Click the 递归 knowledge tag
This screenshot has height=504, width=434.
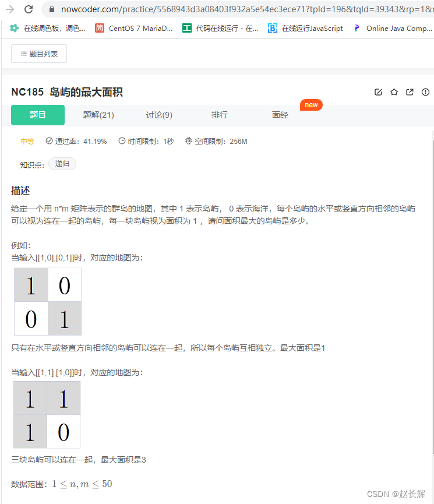62,164
